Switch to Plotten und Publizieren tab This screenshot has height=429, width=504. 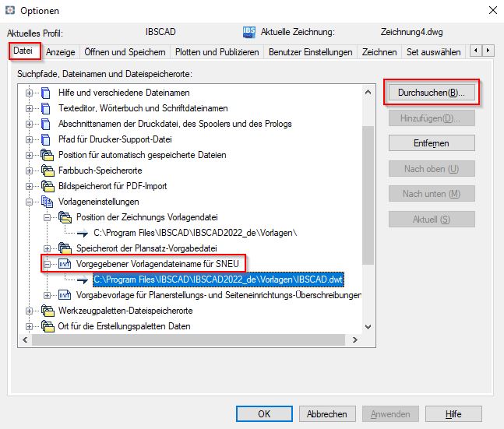(217, 51)
